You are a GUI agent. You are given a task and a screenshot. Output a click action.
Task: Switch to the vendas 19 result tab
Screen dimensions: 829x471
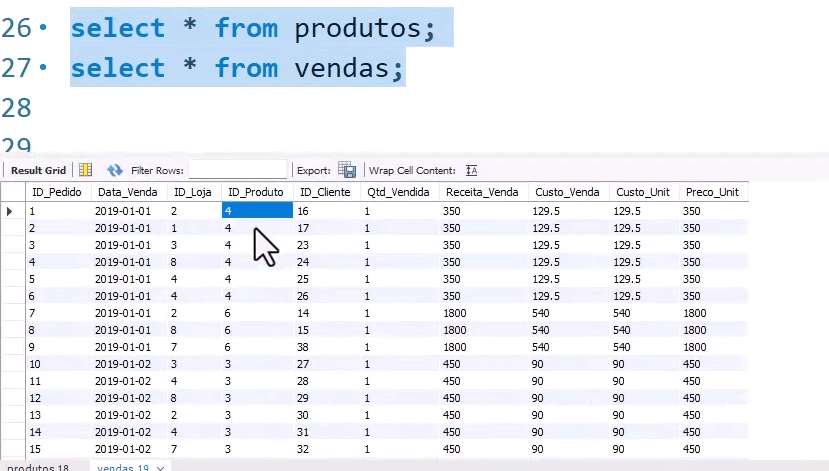coord(123,467)
